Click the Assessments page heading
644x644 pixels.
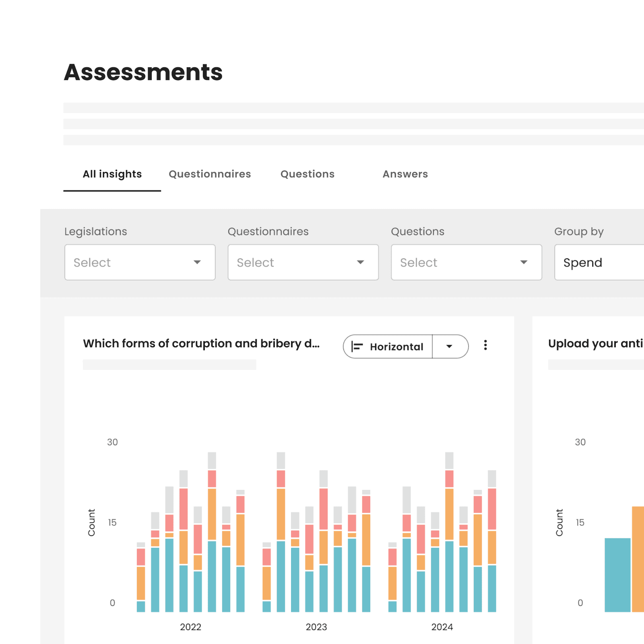coord(143,72)
